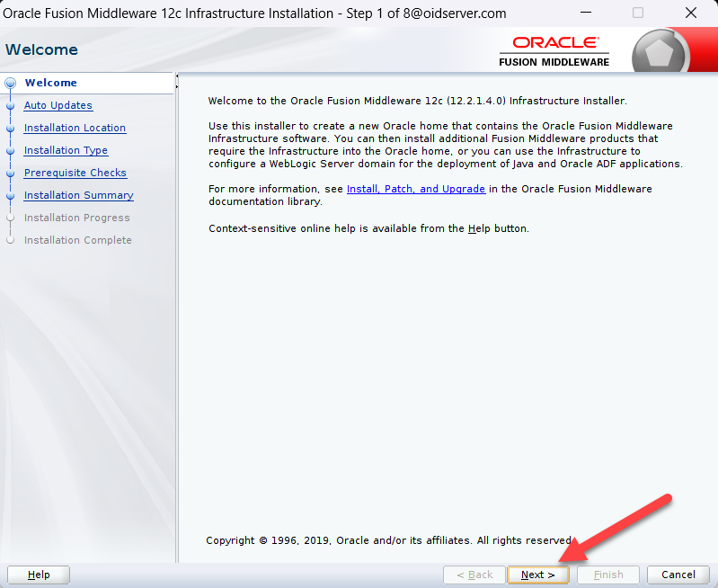Click the Installation Complete step bullet icon
Screen dimensions: 718x588
[x=11, y=240]
